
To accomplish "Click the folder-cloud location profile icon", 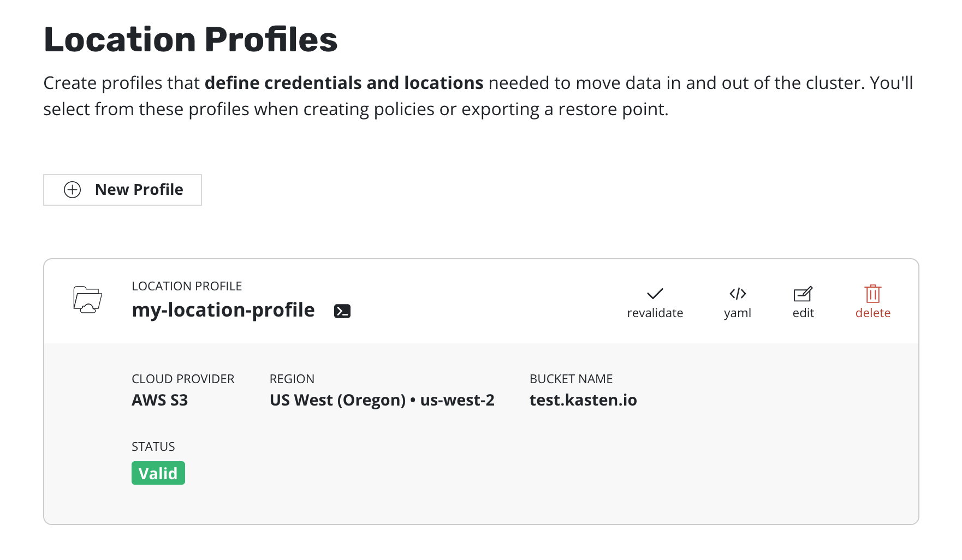I will click(87, 300).
